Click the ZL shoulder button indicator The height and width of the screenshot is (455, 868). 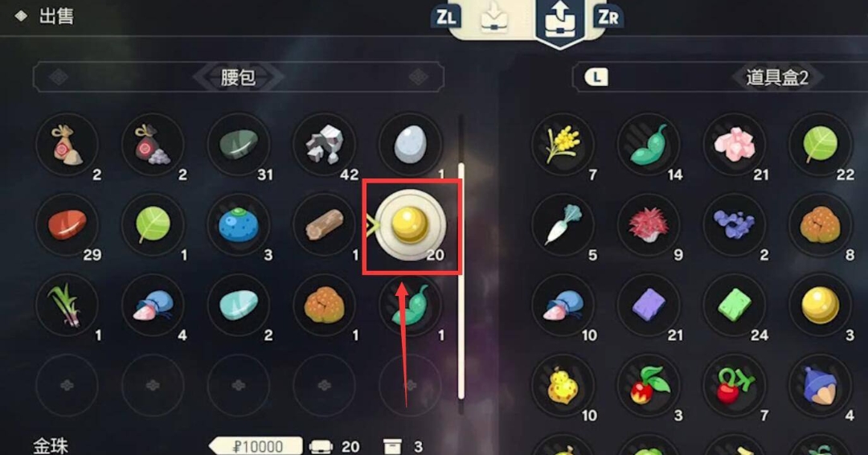coord(446,17)
